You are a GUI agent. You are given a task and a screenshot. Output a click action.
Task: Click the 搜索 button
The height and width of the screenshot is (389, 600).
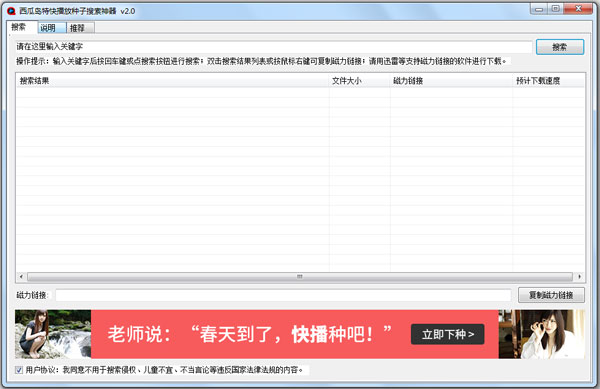point(560,47)
